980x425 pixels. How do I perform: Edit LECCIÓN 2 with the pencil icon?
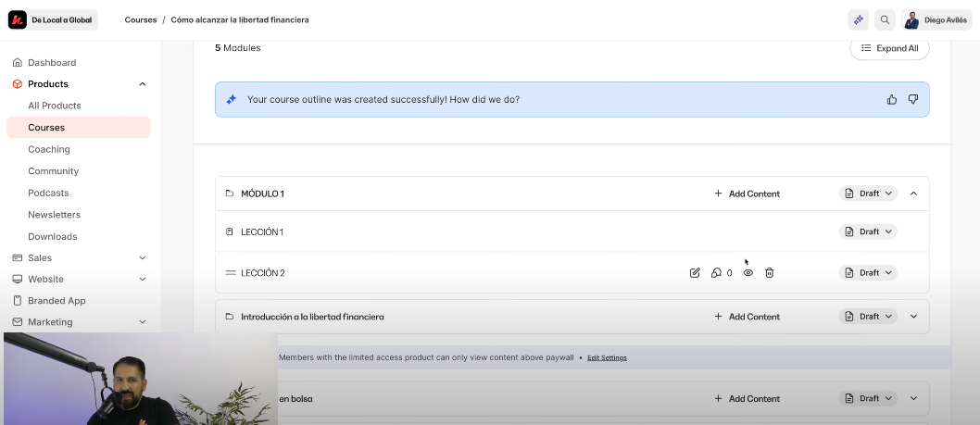(x=695, y=273)
